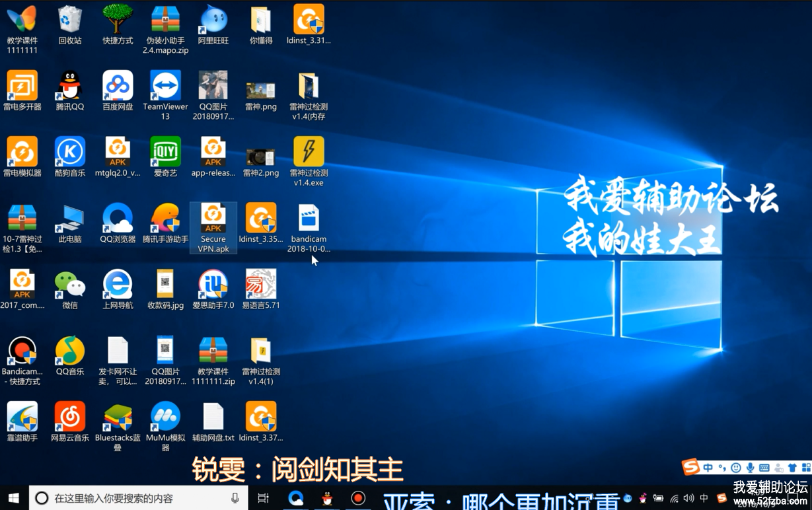Click the volume speaker icon in tray
812x510 pixels.
(x=689, y=498)
